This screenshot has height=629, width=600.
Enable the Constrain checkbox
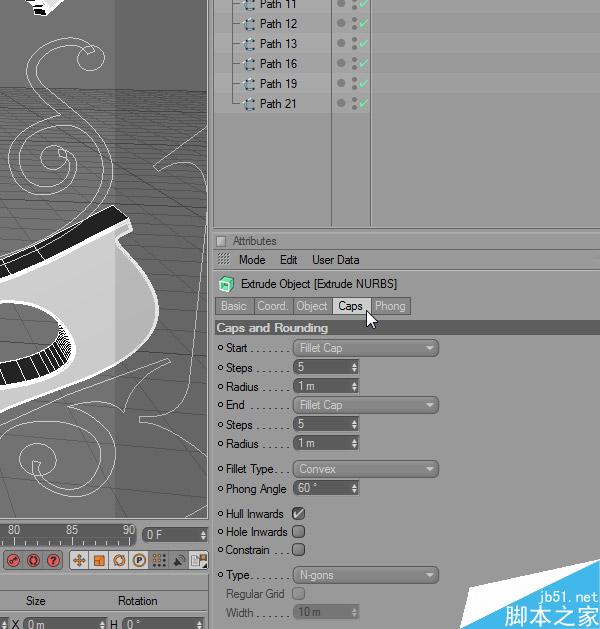(x=298, y=550)
